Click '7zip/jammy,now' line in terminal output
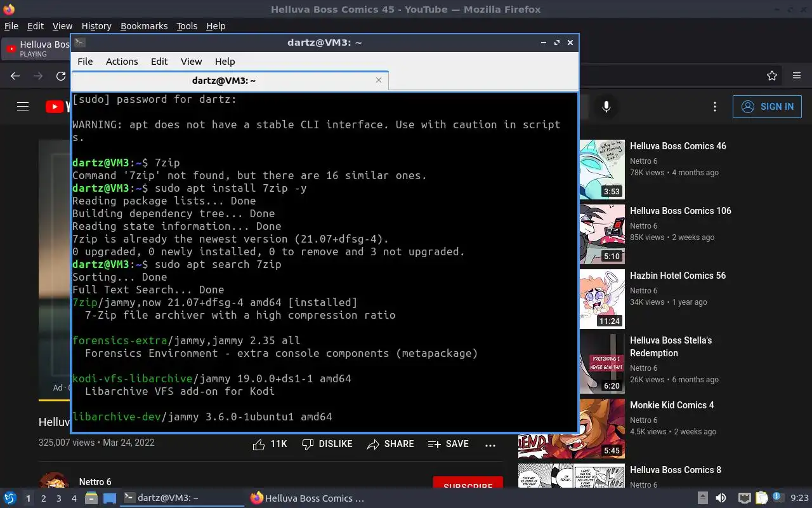812x508 pixels. click(215, 302)
